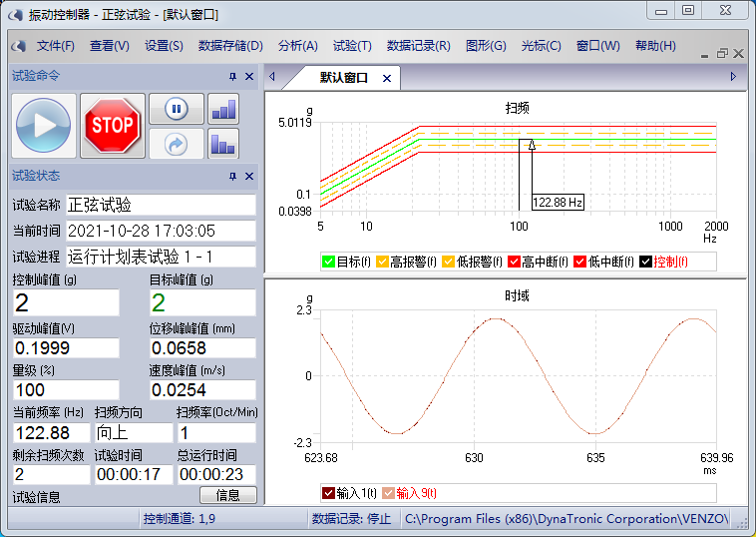
Task: Click the 目标峰值 (g) value field
Action: coord(202,302)
